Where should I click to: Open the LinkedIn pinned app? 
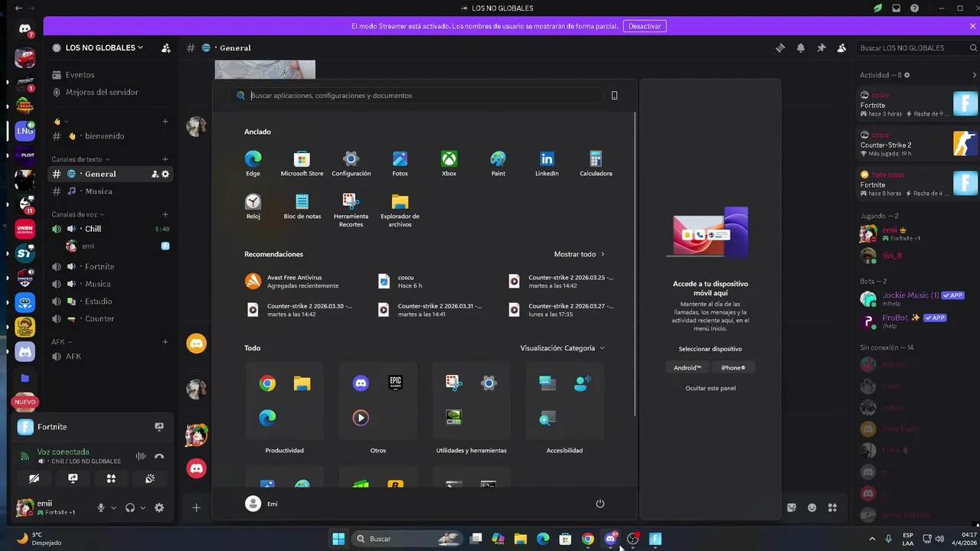click(547, 163)
